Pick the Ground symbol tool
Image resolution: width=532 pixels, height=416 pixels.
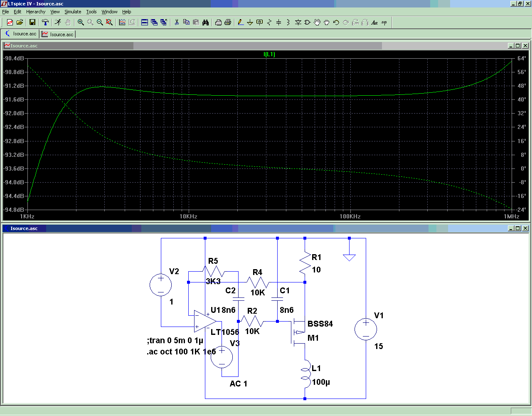[250, 22]
